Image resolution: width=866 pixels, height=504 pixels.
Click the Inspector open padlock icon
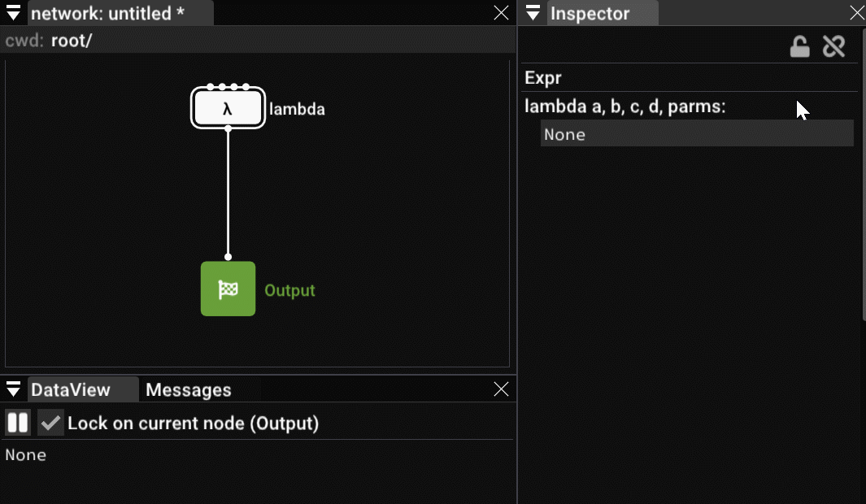799,47
